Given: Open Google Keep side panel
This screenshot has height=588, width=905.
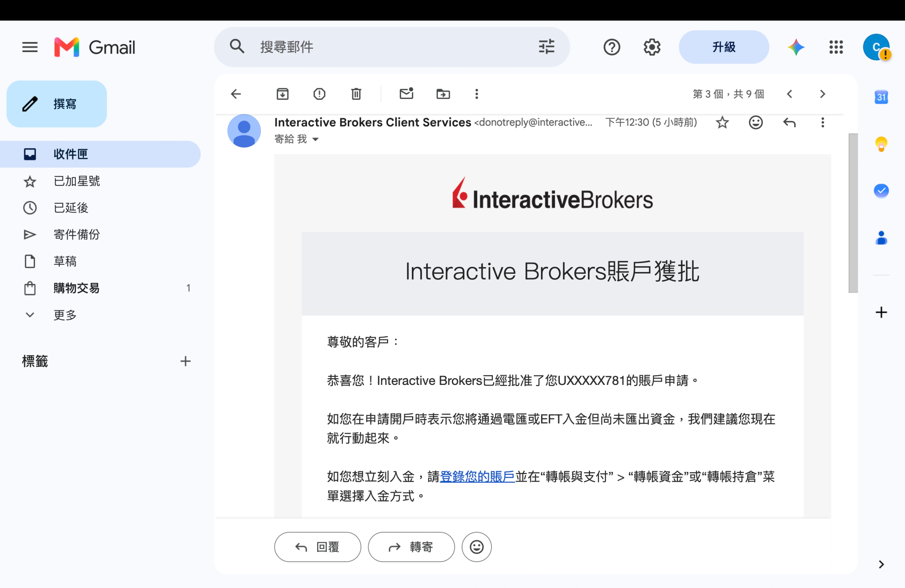Looking at the screenshot, I should [x=881, y=144].
